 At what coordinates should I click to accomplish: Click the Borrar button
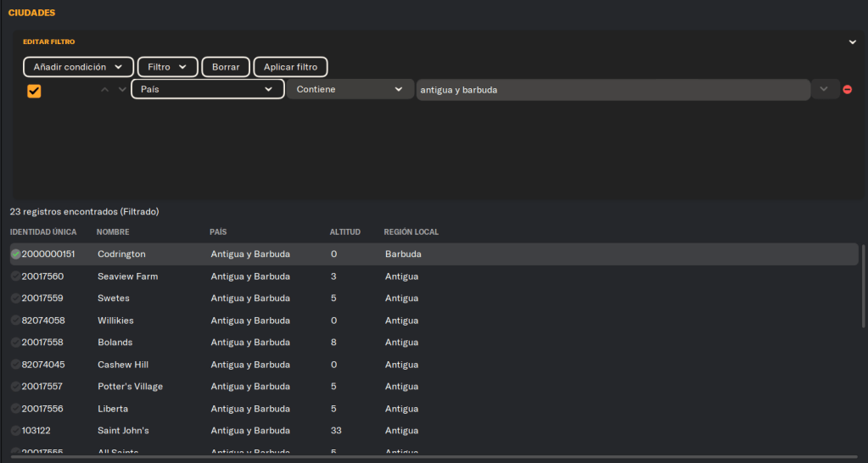coord(226,67)
